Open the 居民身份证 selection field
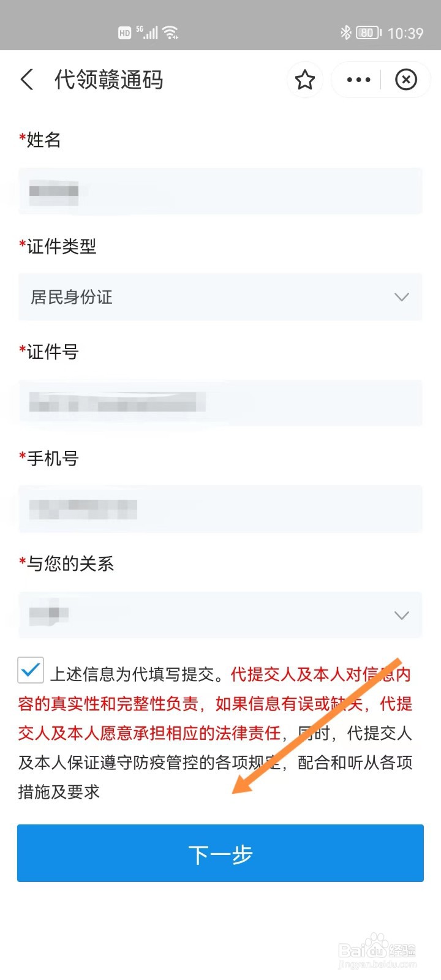 (x=221, y=297)
